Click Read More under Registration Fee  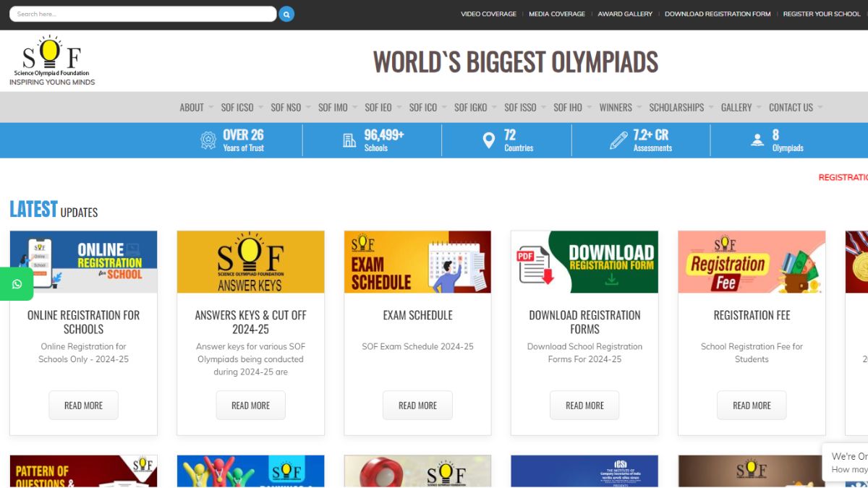click(752, 406)
